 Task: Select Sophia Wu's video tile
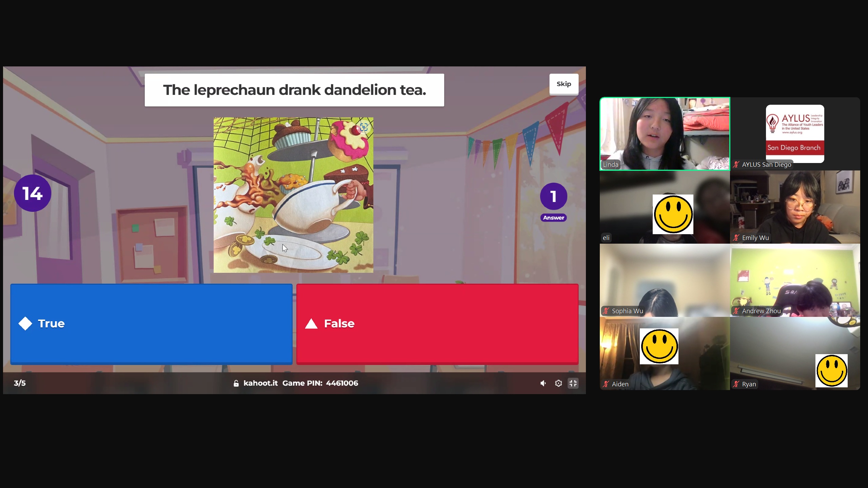(665, 280)
